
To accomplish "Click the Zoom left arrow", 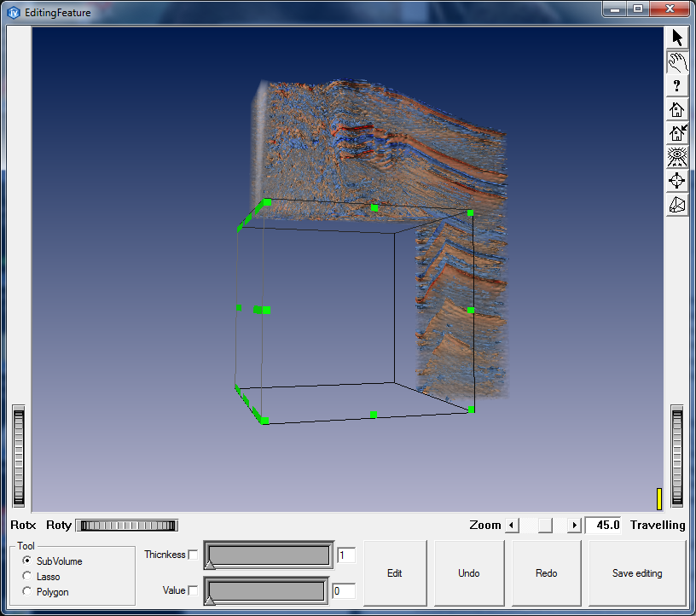I will point(512,526).
